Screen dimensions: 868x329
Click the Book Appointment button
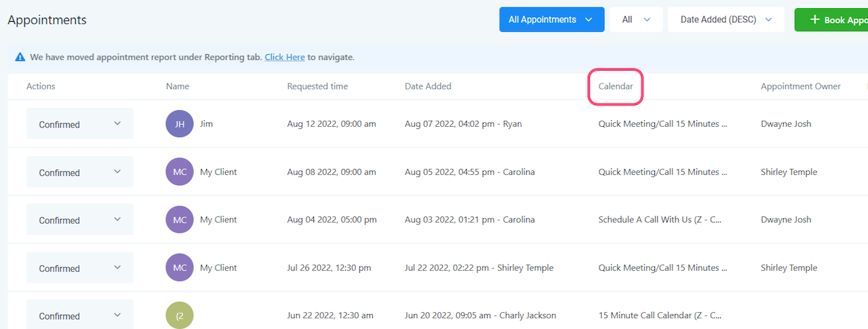tap(831, 20)
